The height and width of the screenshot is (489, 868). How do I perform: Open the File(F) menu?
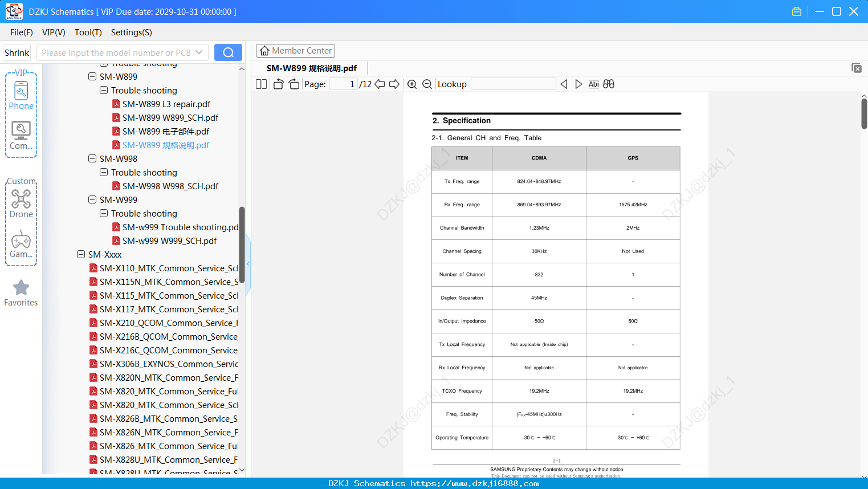point(22,32)
